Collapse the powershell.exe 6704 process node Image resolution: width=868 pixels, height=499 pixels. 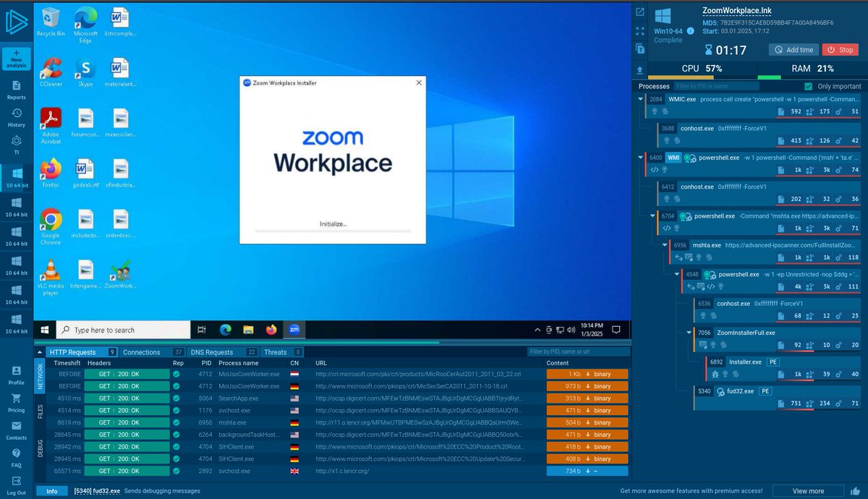[652, 216]
